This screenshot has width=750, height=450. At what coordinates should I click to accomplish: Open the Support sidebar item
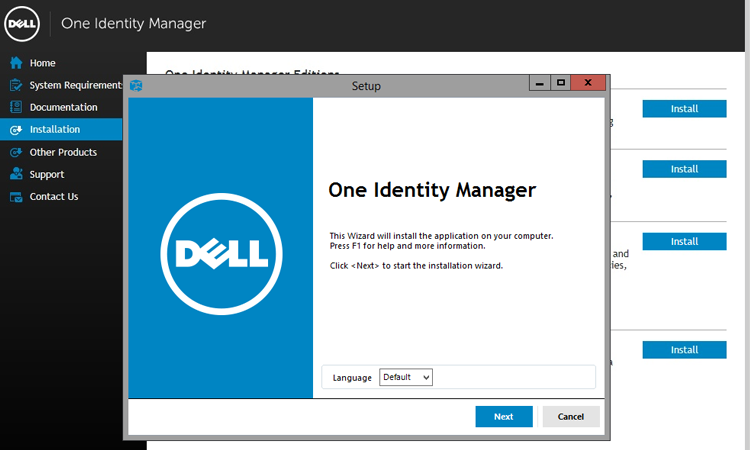point(47,175)
